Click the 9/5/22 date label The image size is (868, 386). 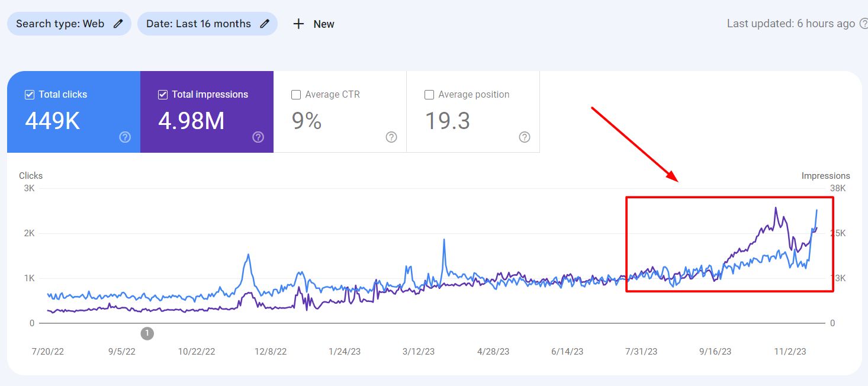click(x=122, y=352)
